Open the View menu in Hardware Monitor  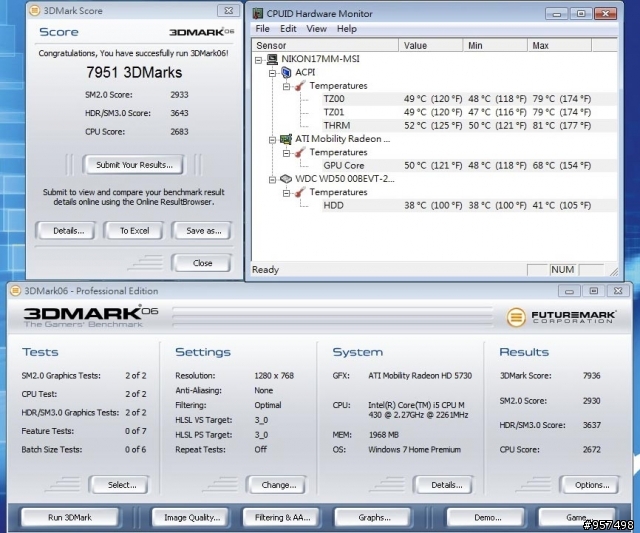point(316,29)
